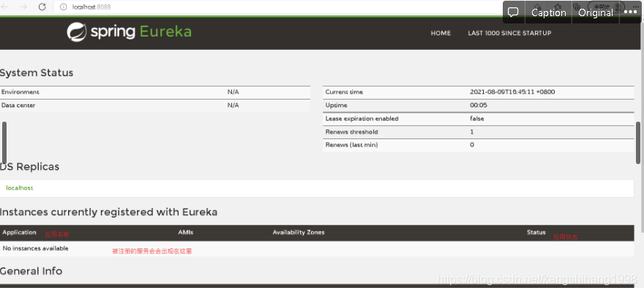Image resolution: width=644 pixels, height=293 pixels.
Task: Click the Environment label
Action: tap(20, 92)
